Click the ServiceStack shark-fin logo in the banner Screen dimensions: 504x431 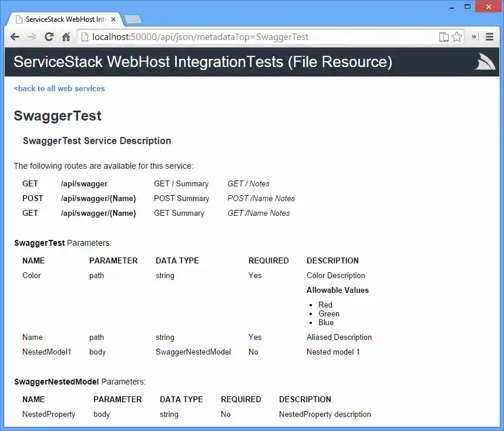coord(484,61)
